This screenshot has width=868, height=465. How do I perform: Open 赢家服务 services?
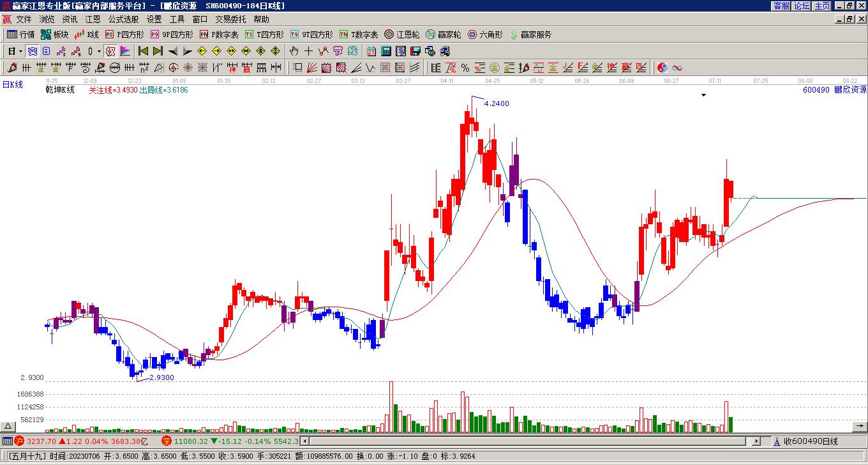[530, 34]
